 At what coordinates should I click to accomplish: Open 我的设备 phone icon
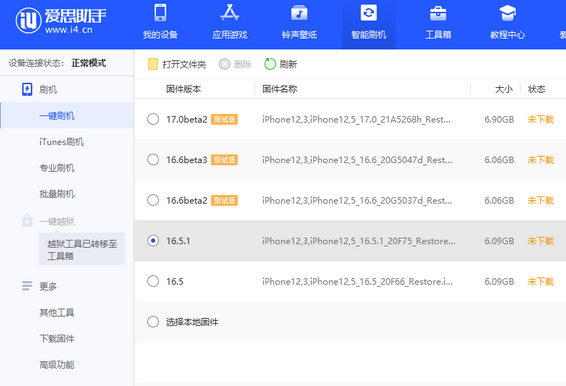coord(160,13)
